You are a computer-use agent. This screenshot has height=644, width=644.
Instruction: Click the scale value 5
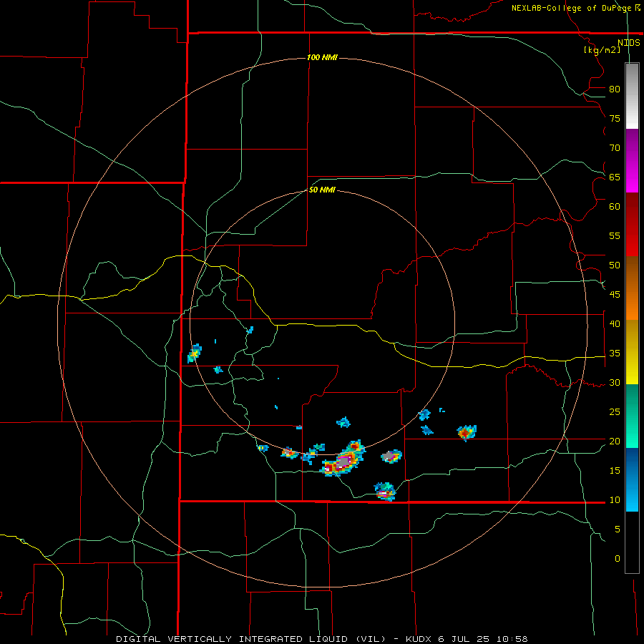(618, 530)
